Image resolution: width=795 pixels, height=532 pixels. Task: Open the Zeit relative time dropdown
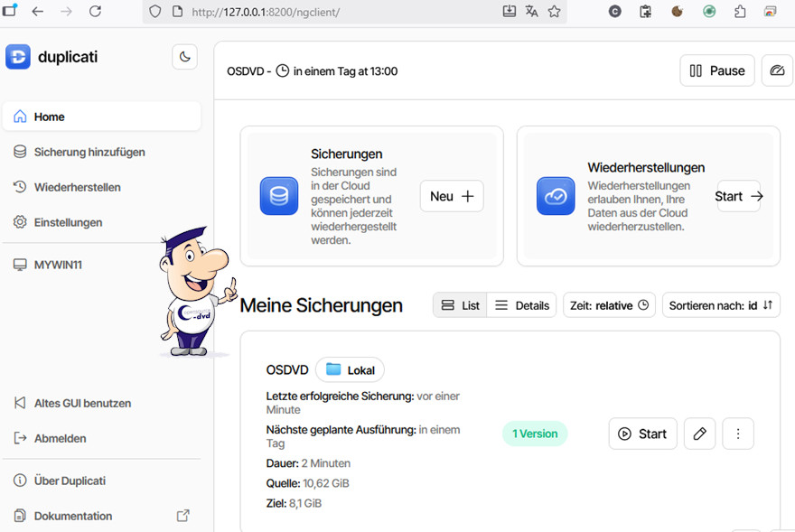[x=609, y=305]
